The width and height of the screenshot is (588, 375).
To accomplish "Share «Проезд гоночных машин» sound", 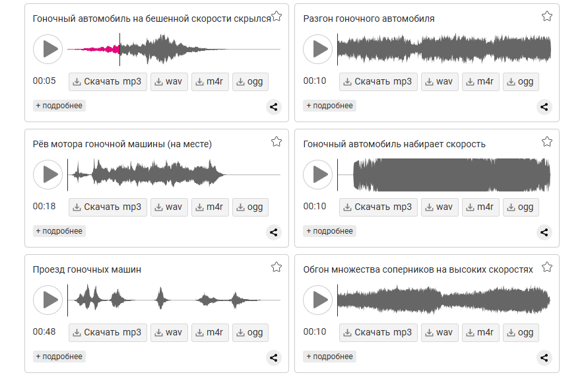I will (274, 358).
